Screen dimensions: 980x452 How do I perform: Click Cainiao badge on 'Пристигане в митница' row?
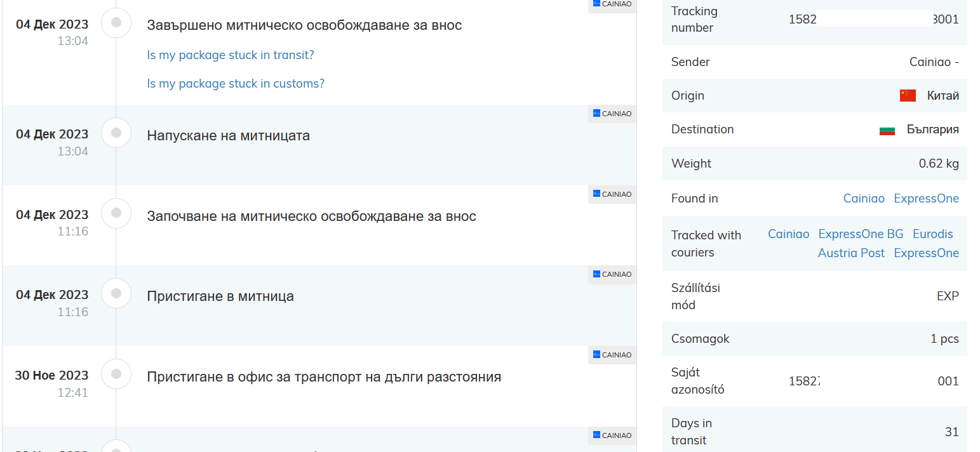click(x=612, y=274)
